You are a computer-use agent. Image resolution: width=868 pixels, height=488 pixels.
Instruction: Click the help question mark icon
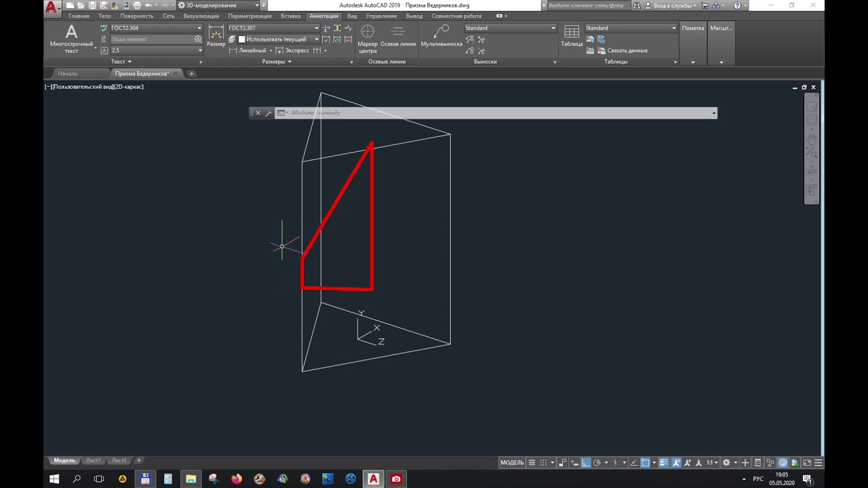(x=737, y=5)
